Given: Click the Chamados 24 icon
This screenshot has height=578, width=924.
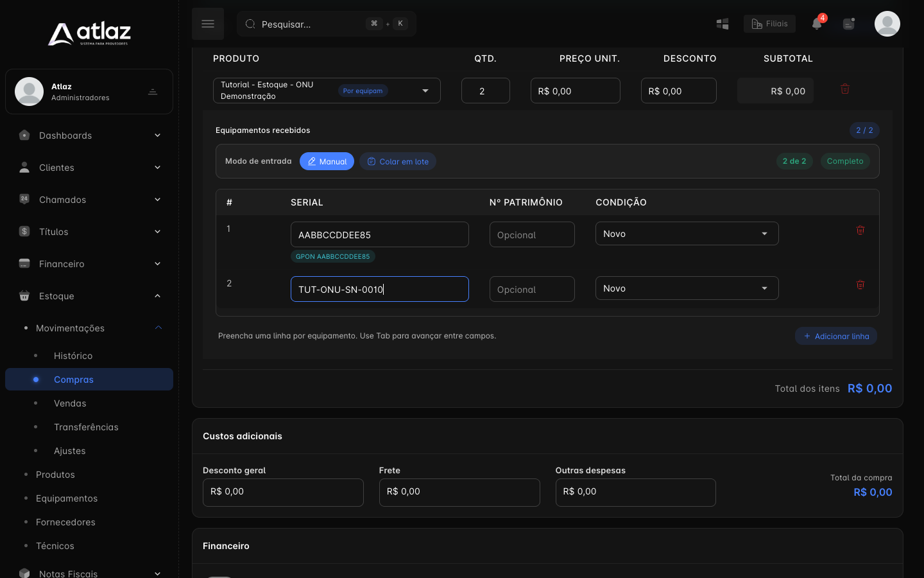Looking at the screenshot, I should (24, 199).
